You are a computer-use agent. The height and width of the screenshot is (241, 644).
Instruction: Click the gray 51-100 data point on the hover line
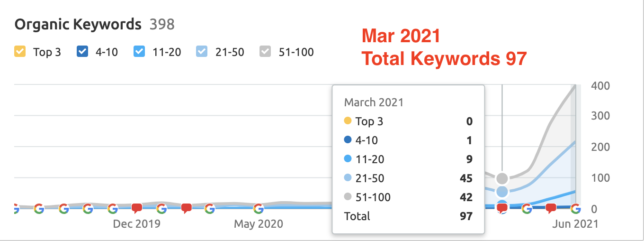(502, 178)
